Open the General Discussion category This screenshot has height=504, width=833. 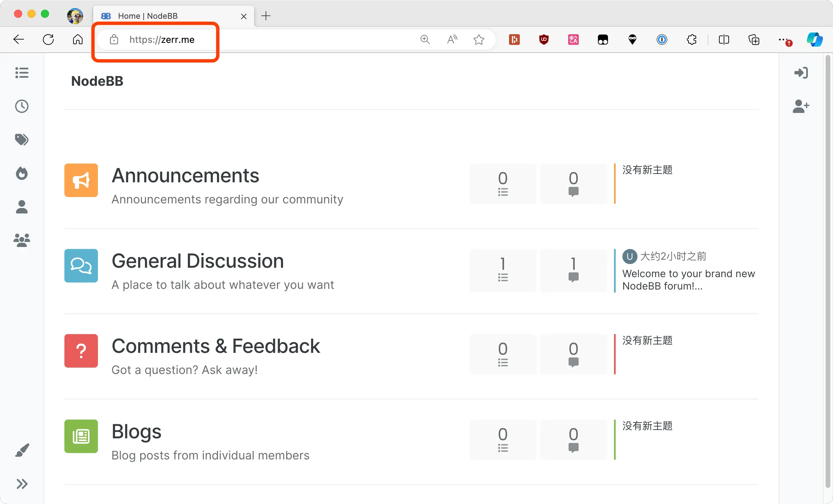pos(198,261)
